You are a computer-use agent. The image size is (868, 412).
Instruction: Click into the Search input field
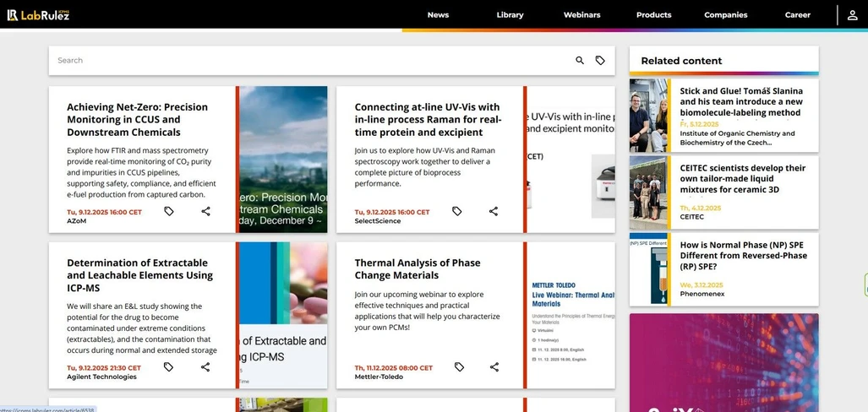coord(310,60)
